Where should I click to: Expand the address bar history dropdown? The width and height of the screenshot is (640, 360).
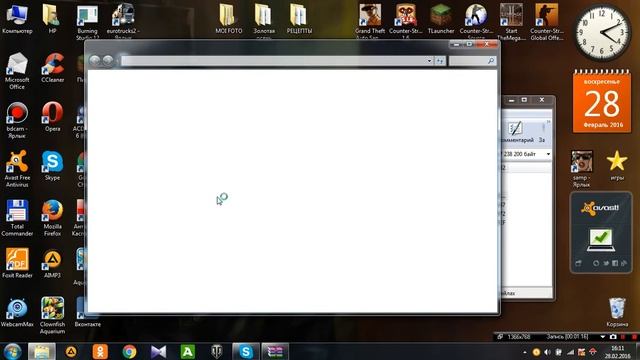point(429,61)
